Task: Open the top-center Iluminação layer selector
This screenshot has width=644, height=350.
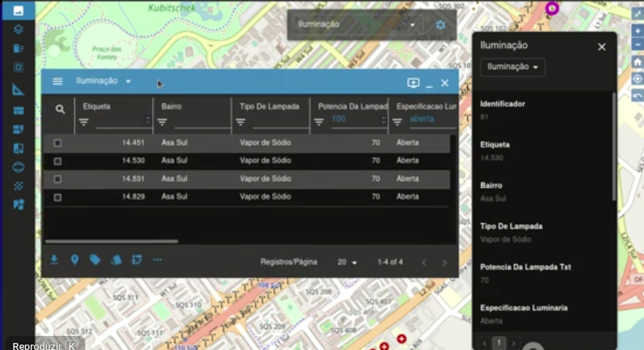Action: (357, 24)
